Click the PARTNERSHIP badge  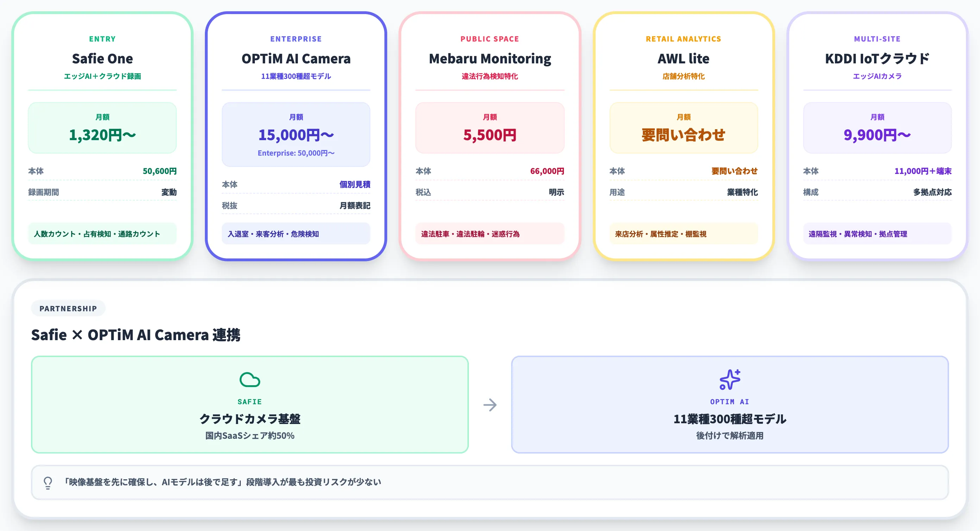pos(68,308)
